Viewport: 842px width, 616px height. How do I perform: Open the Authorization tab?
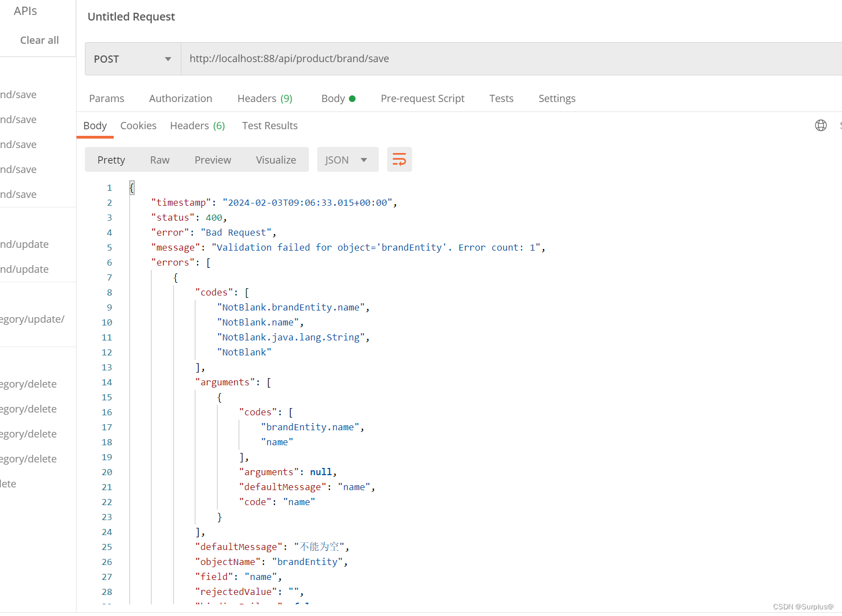[180, 98]
